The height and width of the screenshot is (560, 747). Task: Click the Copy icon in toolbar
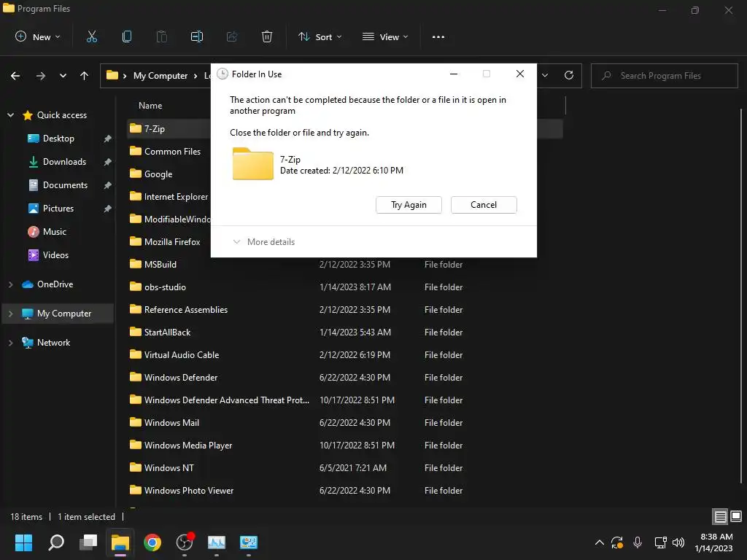pyautogui.click(x=127, y=36)
